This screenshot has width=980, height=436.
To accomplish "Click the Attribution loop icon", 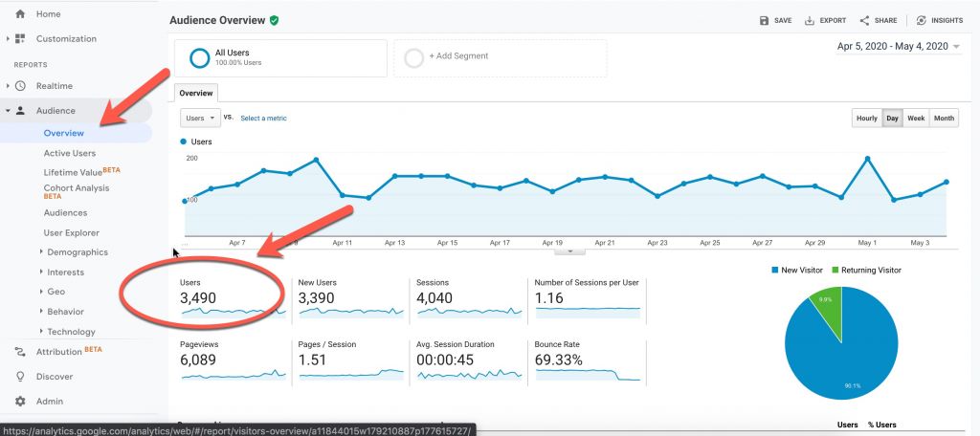I will point(20,352).
